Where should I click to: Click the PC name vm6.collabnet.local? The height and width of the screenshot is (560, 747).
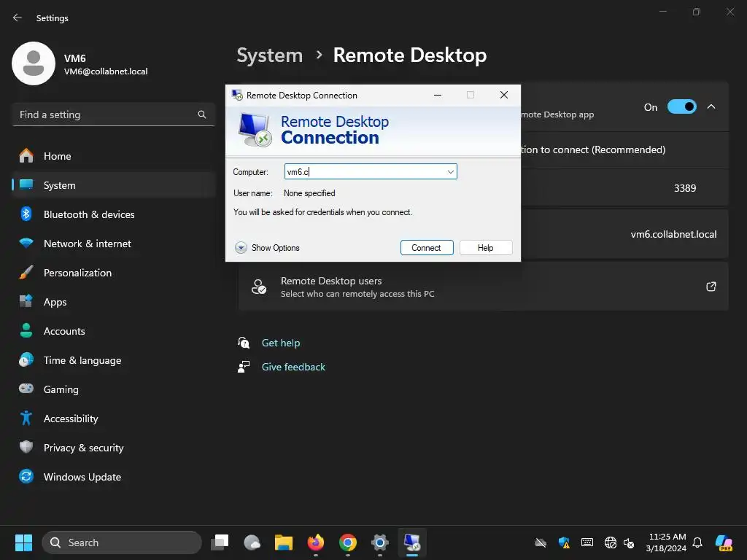tap(673, 234)
